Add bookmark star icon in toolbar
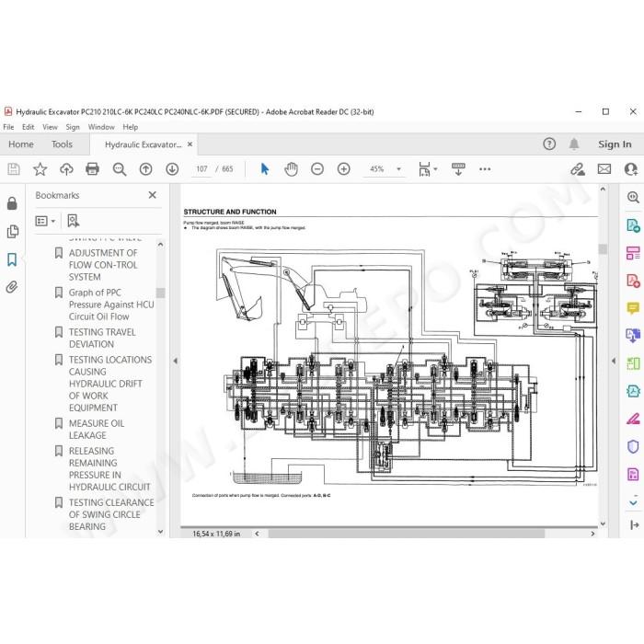The image size is (644, 644). (40, 168)
